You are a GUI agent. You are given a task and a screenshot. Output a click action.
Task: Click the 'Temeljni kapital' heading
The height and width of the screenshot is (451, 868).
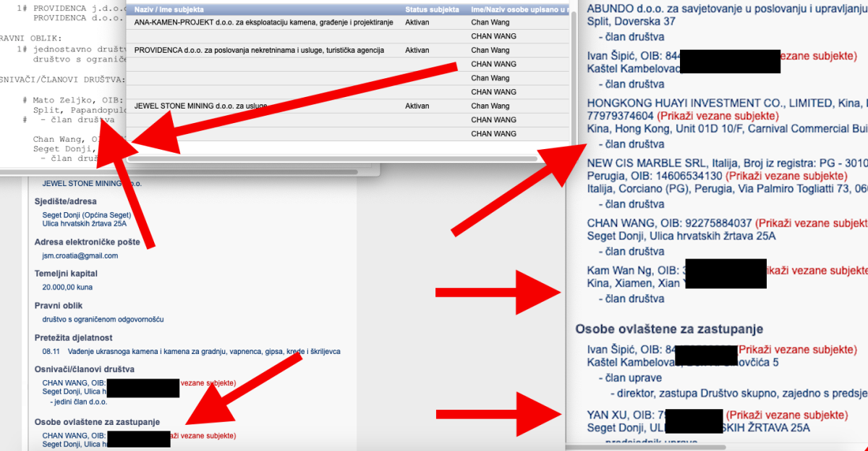pyautogui.click(x=66, y=274)
